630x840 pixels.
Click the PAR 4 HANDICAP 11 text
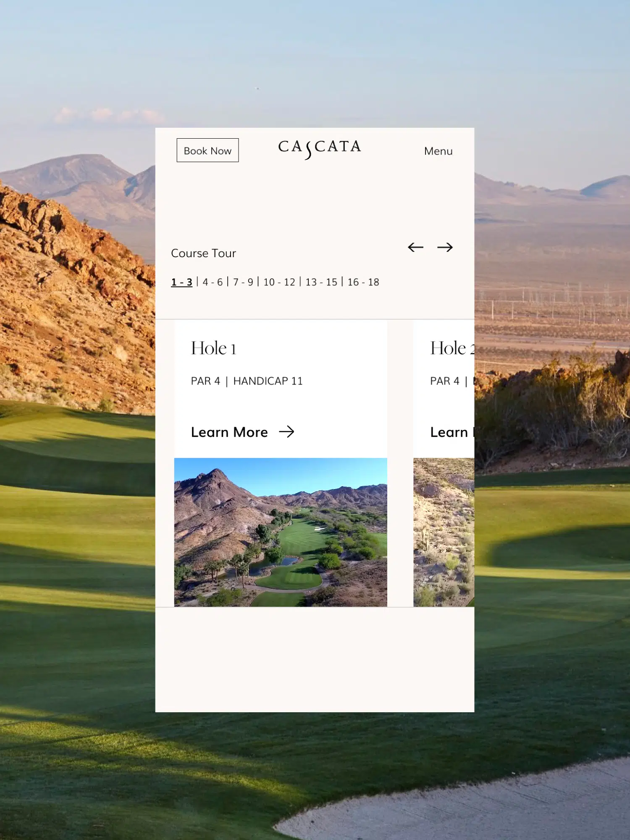247,381
